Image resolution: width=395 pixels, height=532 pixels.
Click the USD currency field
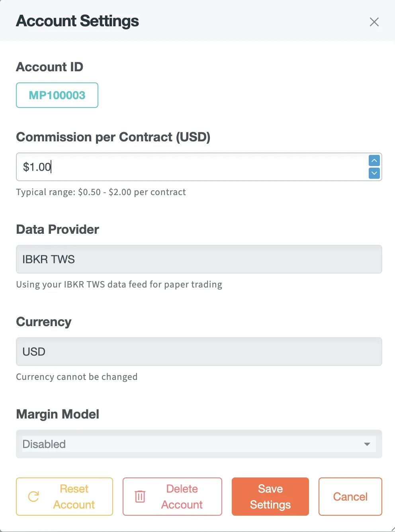(199, 351)
